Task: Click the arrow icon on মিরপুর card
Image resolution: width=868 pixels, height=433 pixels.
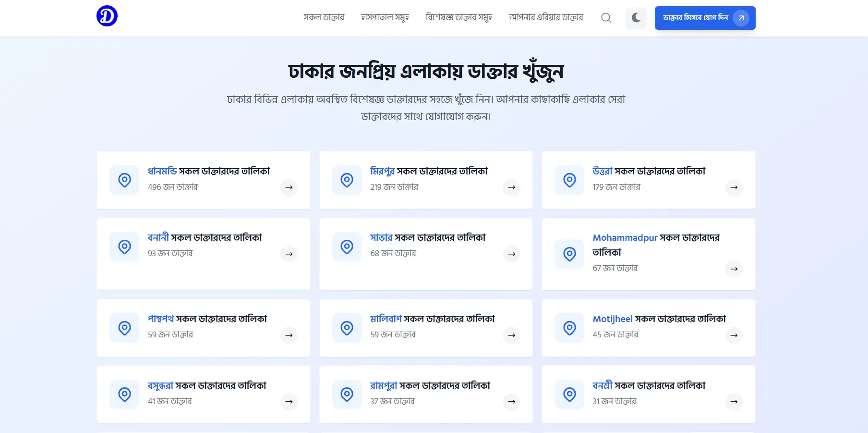Action: coord(511,187)
